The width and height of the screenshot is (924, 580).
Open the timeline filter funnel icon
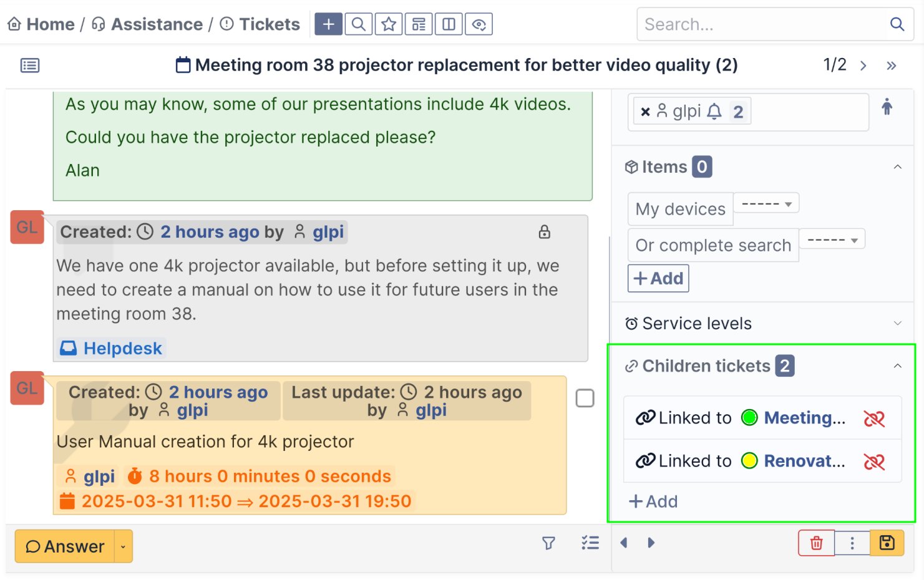[548, 543]
